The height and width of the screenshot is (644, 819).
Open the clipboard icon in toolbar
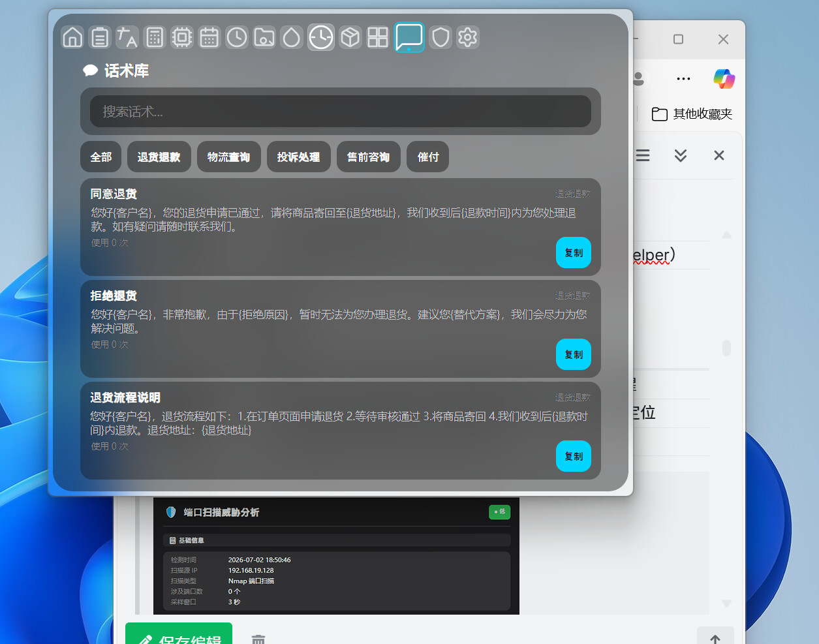(x=100, y=37)
